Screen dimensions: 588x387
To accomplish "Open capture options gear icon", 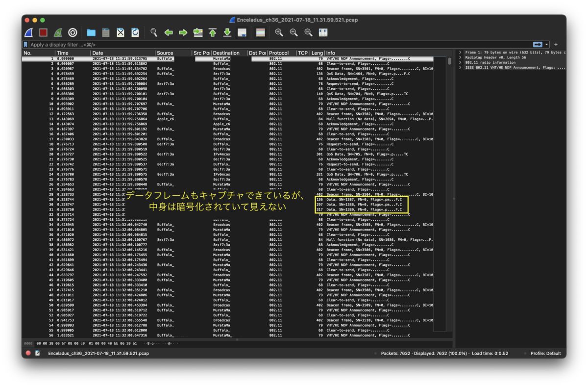I will tap(73, 33).
